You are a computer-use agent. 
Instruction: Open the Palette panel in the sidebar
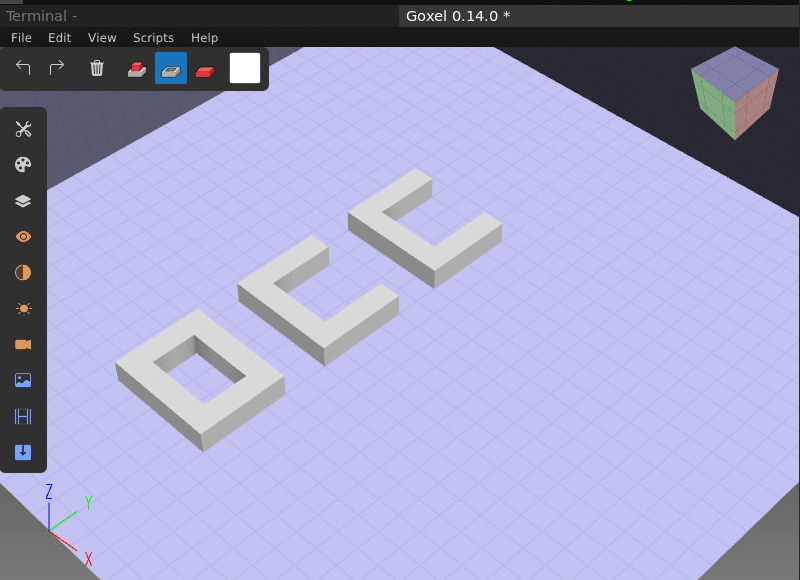[23, 165]
